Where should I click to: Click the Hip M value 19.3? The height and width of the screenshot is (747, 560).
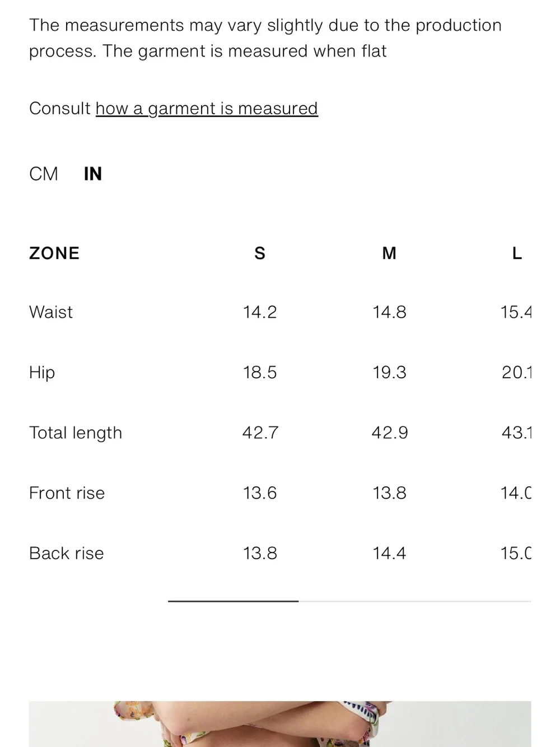tap(389, 373)
